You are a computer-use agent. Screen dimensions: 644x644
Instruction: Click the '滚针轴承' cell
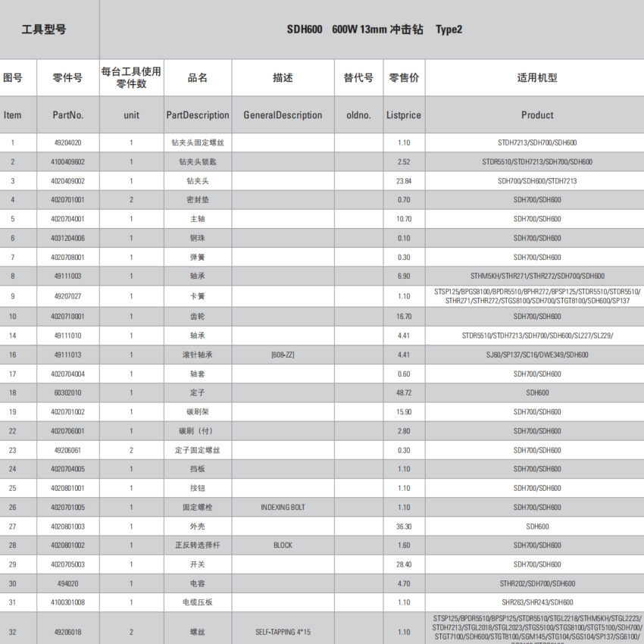click(198, 355)
